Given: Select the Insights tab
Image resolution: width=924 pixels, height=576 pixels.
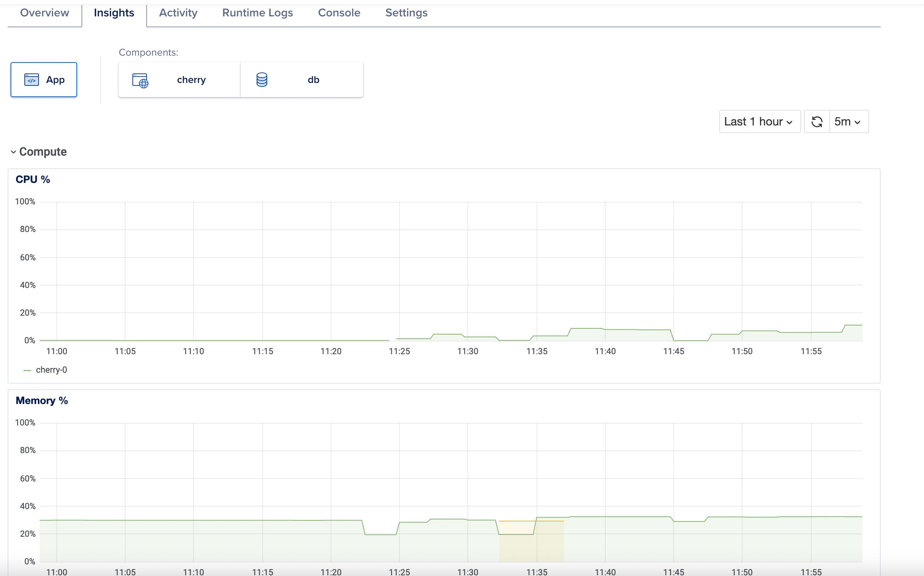Looking at the screenshot, I should point(114,13).
